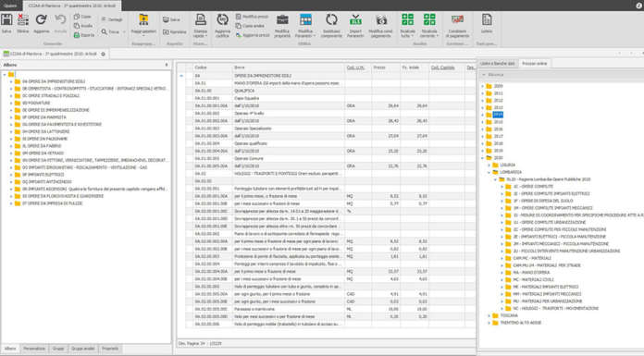Click the Ricalcola corrente green grid icon
This screenshot has height=356, width=644.
[429, 19]
